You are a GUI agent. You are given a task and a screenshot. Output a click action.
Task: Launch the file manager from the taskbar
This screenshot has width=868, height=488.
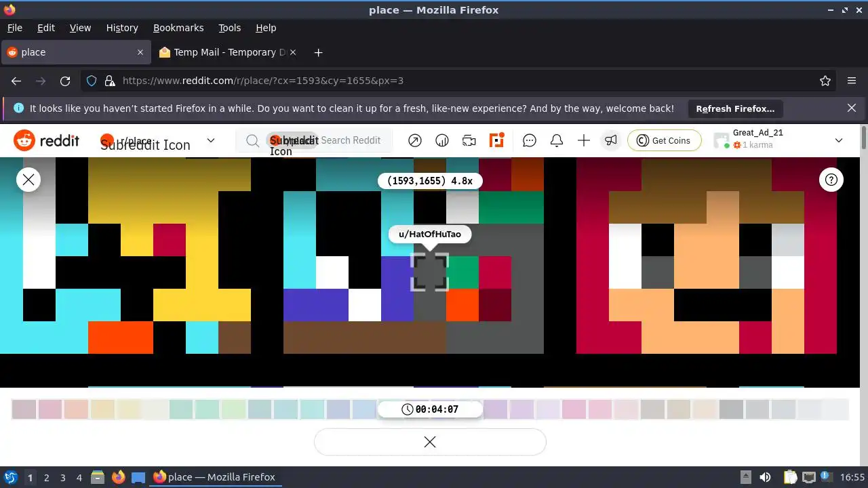(98, 477)
